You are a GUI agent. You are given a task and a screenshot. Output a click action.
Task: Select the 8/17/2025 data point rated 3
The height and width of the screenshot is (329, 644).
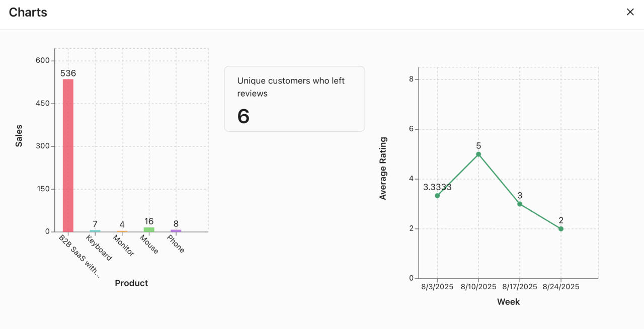pos(519,204)
